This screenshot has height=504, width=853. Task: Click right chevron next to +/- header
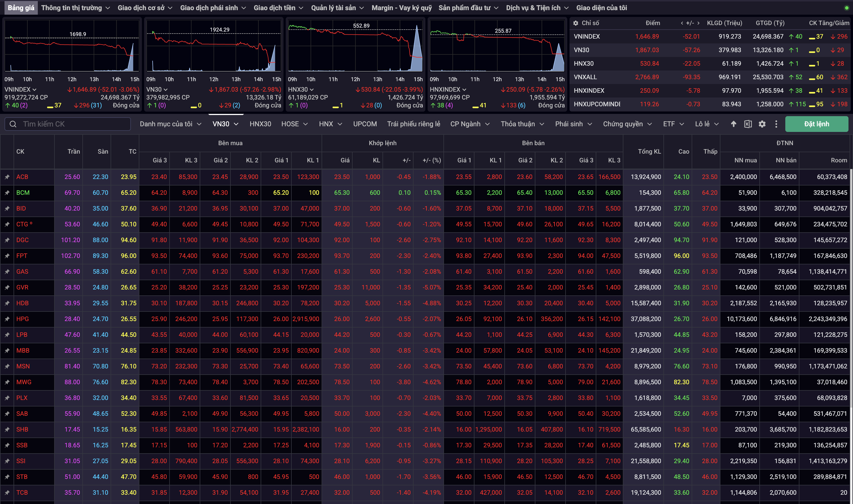(x=698, y=23)
